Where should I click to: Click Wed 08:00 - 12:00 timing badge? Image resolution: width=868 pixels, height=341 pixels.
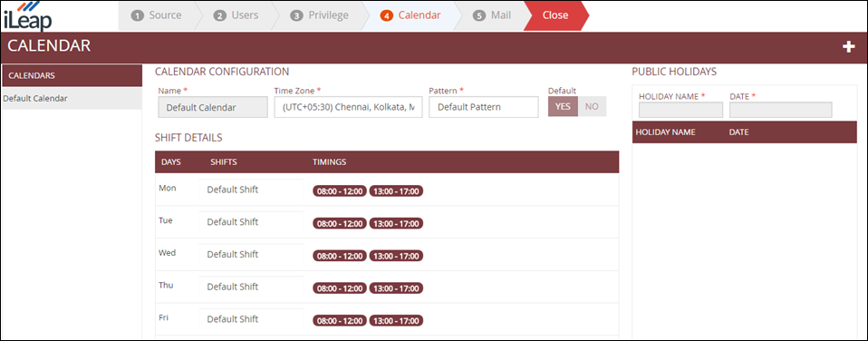click(x=340, y=256)
